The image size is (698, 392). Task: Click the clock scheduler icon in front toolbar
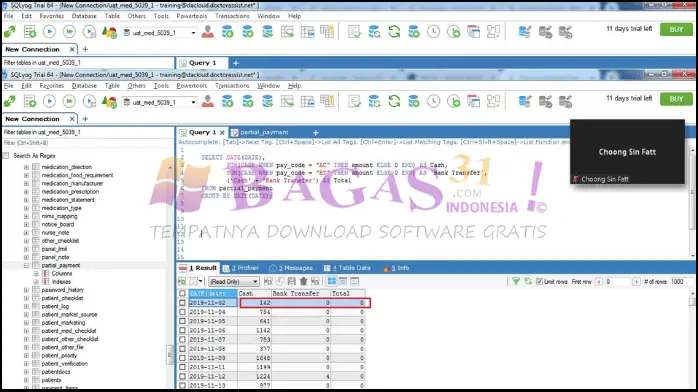(434, 102)
